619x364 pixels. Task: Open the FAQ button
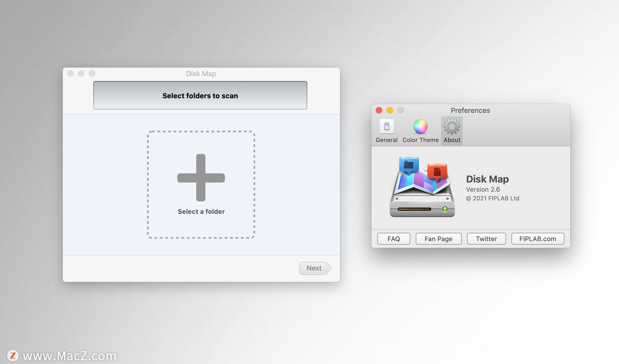pyautogui.click(x=394, y=239)
